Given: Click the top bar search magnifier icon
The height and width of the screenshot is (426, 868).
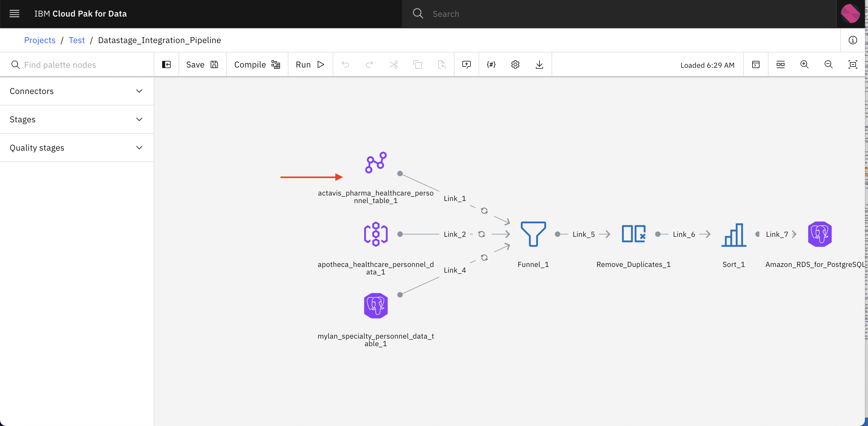Looking at the screenshot, I should click(x=418, y=14).
